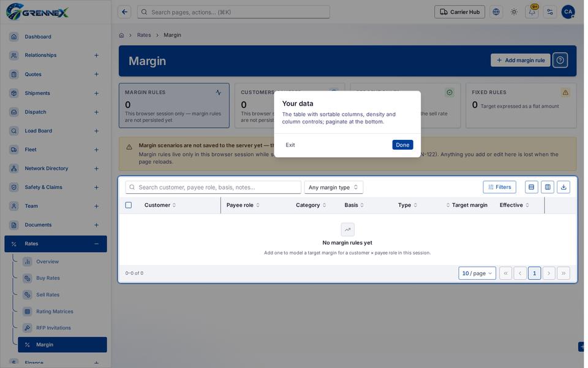588x368 pixels.
Task: Open the Filters button
Action: pos(500,187)
